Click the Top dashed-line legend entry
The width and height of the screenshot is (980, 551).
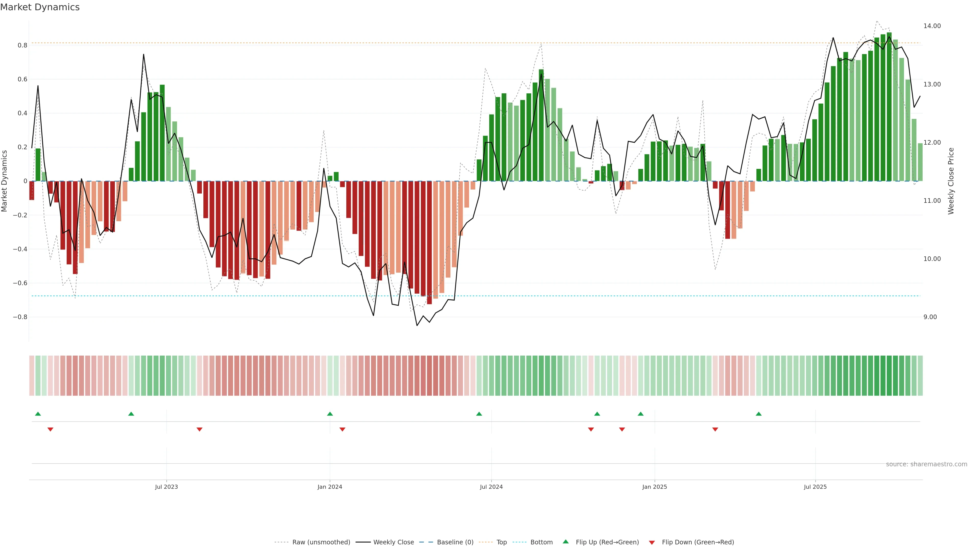coord(501,542)
